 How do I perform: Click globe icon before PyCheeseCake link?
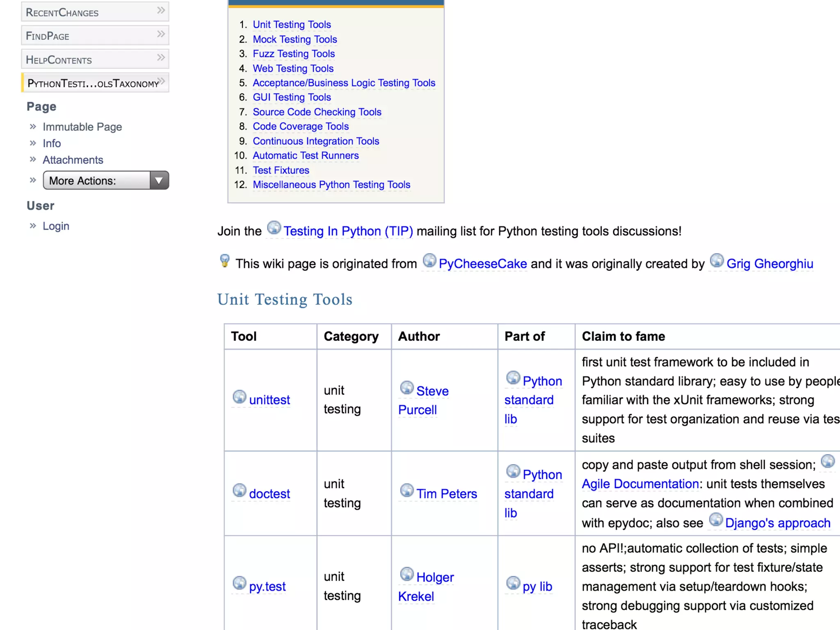point(429,260)
